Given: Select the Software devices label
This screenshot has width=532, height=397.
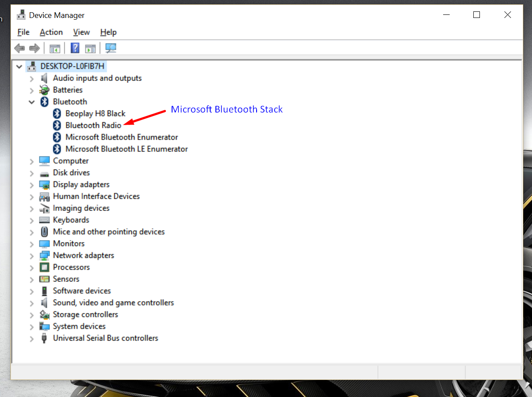Looking at the screenshot, I should pyautogui.click(x=82, y=291).
